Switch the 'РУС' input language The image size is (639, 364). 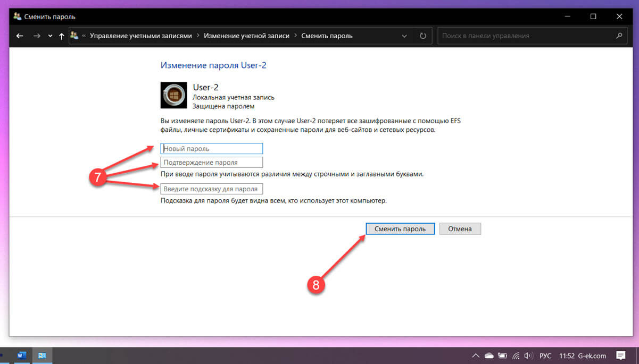[545, 355]
